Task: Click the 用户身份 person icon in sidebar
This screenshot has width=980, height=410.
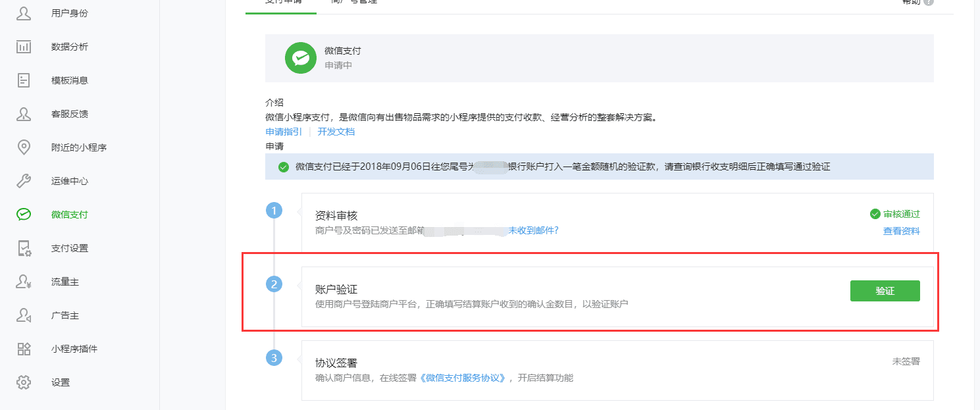Action: point(24,13)
